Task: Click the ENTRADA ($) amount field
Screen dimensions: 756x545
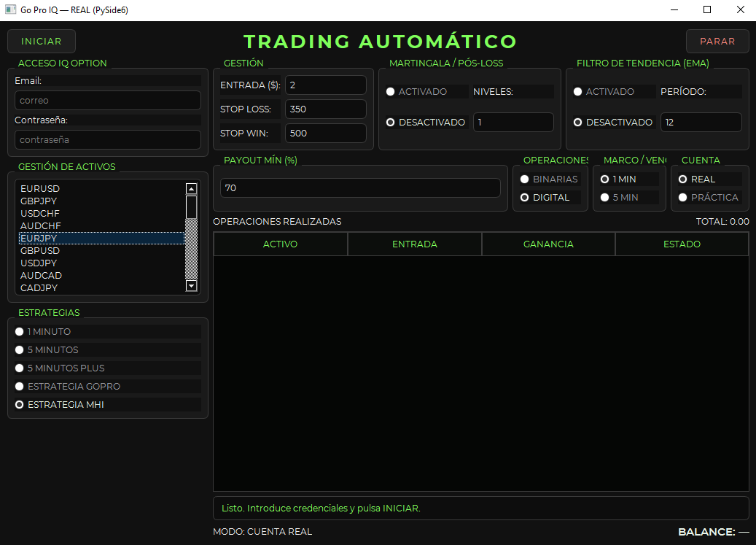Action: tap(325, 85)
